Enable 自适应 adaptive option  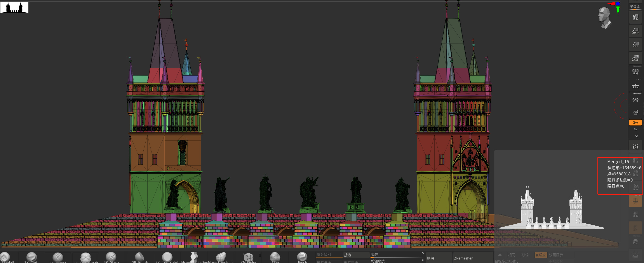pyautogui.click(x=541, y=255)
